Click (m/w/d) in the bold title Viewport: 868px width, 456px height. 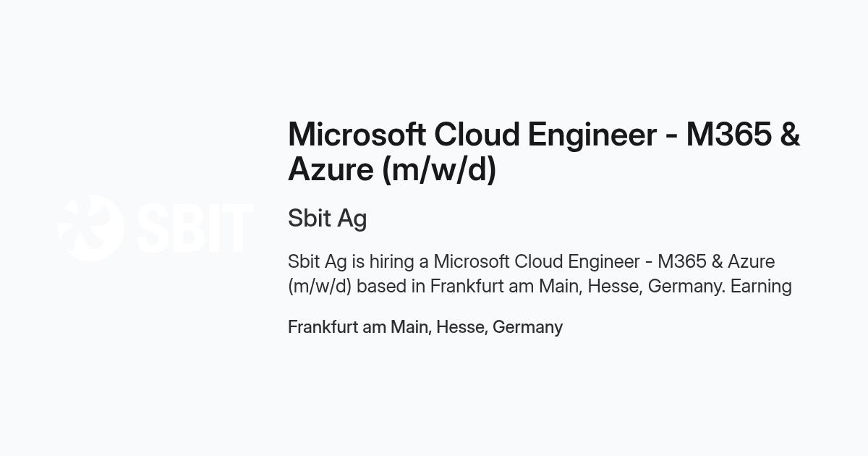coord(438,170)
